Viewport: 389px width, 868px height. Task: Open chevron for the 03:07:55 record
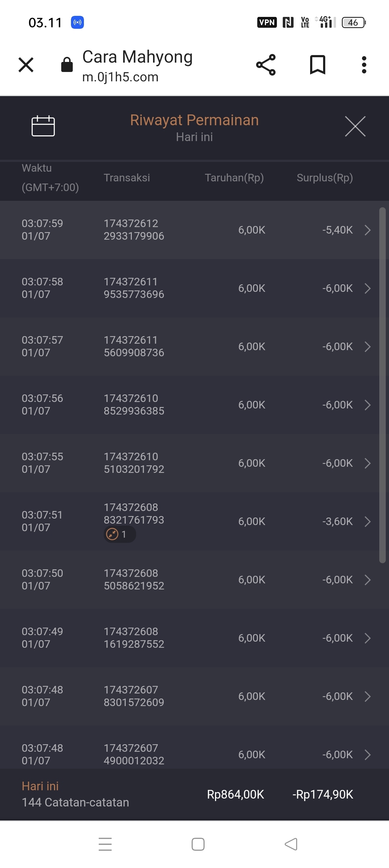point(367,463)
